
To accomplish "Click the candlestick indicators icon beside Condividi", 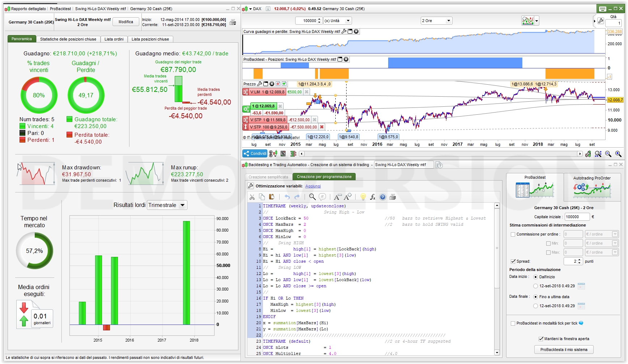I will point(273,154).
